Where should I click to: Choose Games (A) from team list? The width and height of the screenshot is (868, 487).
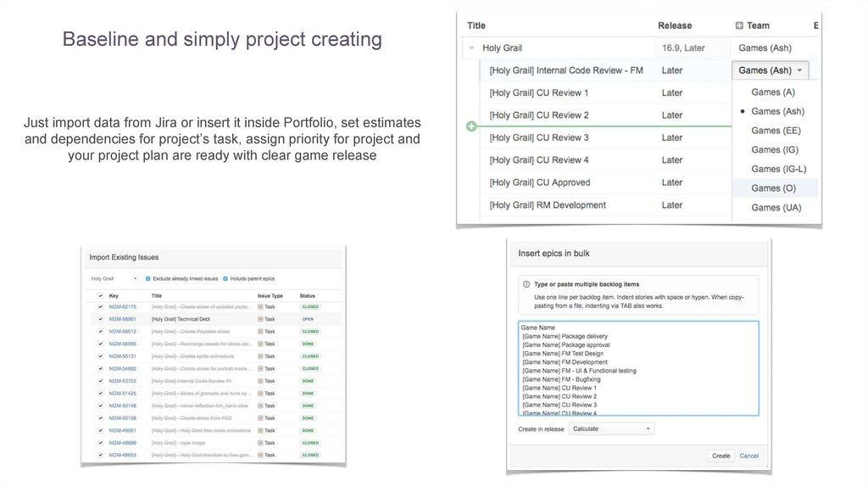(x=773, y=92)
